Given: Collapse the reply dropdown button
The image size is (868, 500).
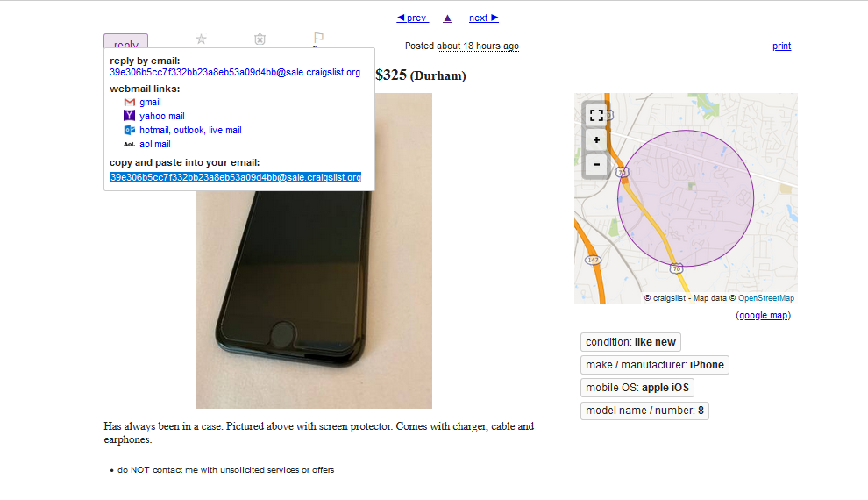Looking at the screenshot, I should click(125, 41).
